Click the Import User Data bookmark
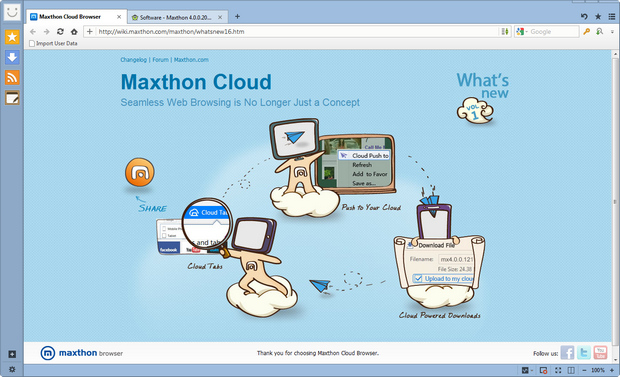Image resolution: width=620 pixels, height=377 pixels. [53, 44]
